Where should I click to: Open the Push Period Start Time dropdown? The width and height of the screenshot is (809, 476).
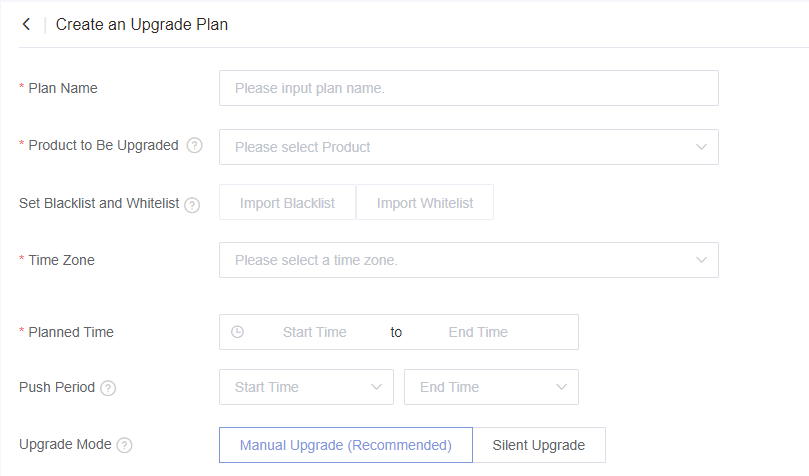tap(306, 387)
